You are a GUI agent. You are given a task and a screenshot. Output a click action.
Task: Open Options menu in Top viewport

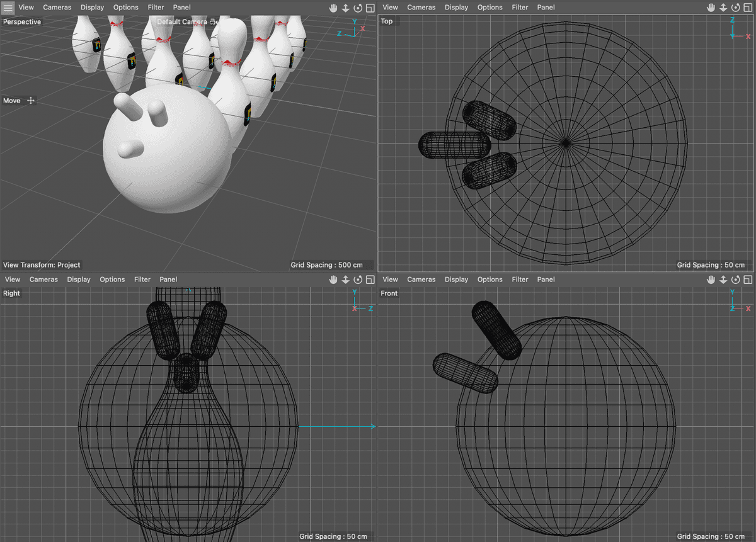pos(490,8)
